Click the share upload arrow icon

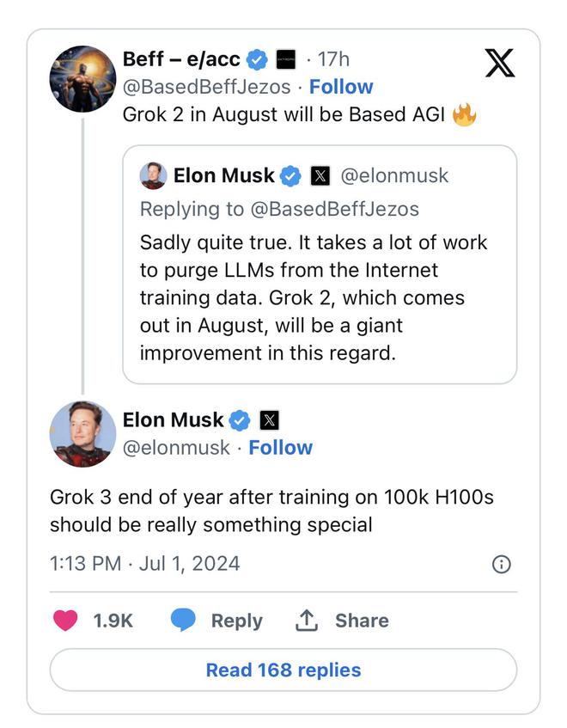pyautogui.click(x=306, y=621)
